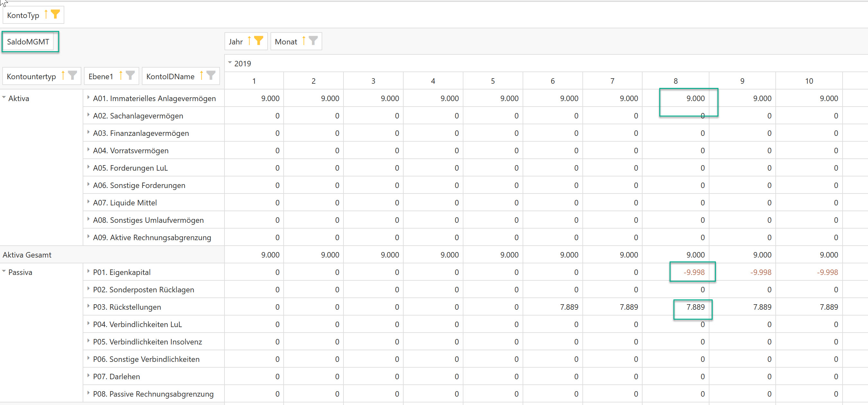Toggle sort arrow on KontoTyp field
Screen dimensions: 868x405
pos(46,14)
